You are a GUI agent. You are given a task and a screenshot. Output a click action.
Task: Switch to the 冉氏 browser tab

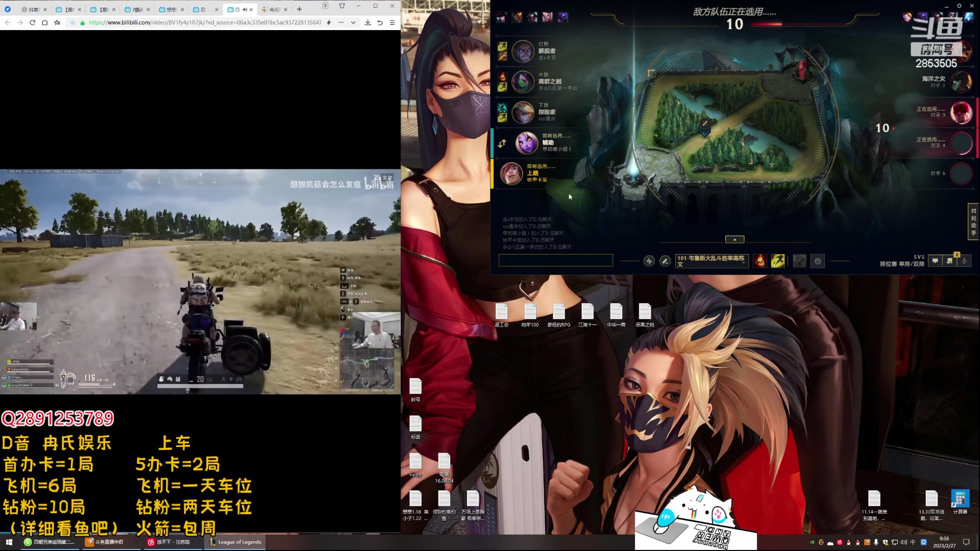(274, 9)
